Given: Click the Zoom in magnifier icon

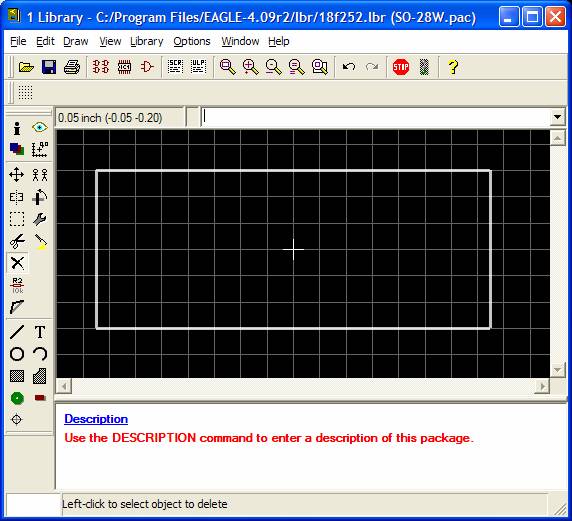Looking at the screenshot, I should point(251,67).
